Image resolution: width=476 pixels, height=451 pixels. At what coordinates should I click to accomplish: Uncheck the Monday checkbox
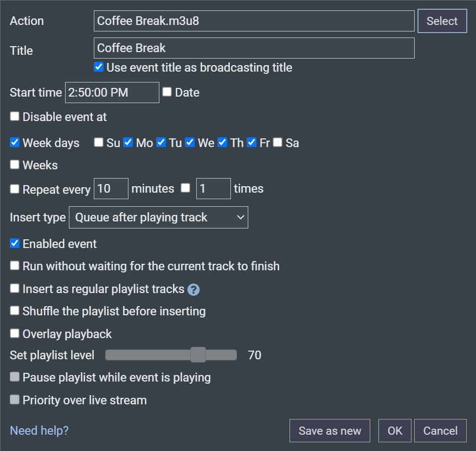[x=128, y=142]
